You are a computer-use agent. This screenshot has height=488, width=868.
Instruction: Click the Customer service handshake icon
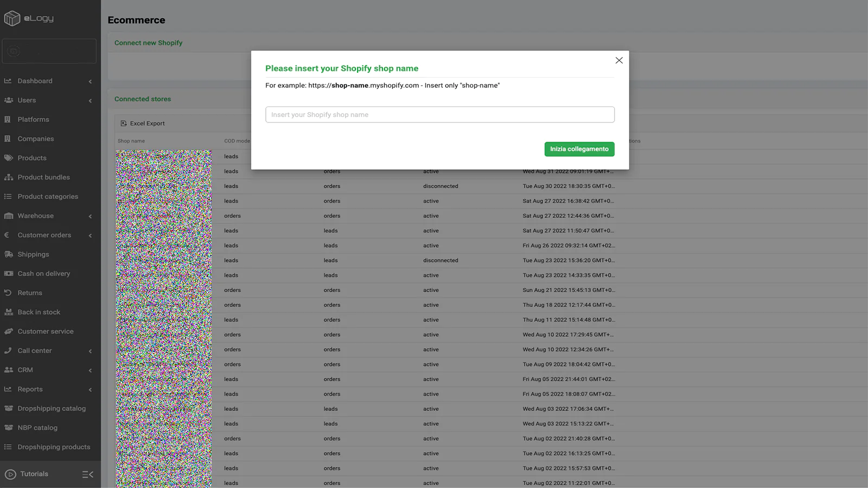[x=8, y=331]
